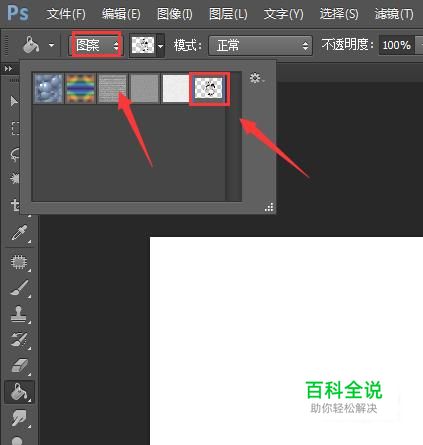The width and height of the screenshot is (423, 445).
Task: Select the Smudge tool
Action: tap(19, 418)
